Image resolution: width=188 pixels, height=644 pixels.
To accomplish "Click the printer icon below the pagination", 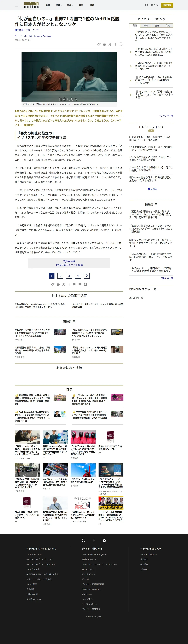I will [x=58, y=284].
